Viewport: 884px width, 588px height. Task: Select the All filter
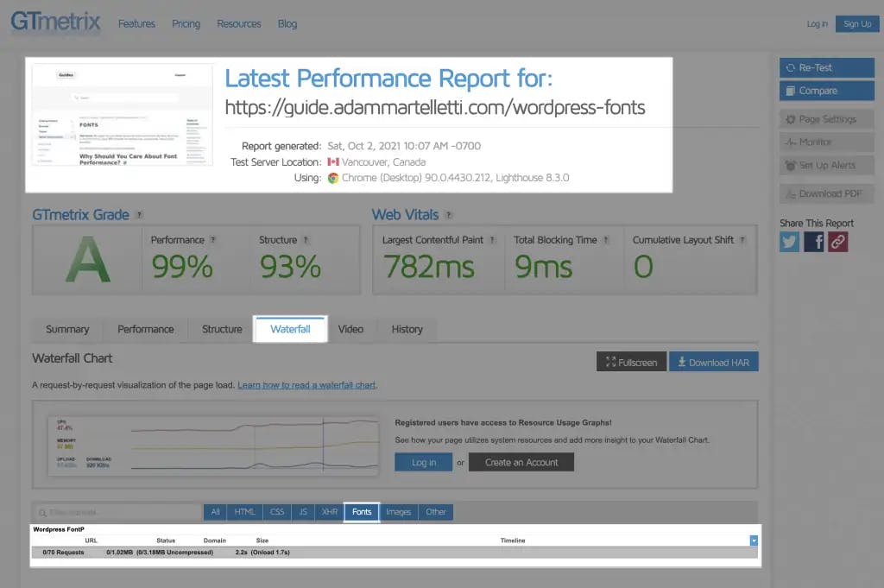click(215, 512)
